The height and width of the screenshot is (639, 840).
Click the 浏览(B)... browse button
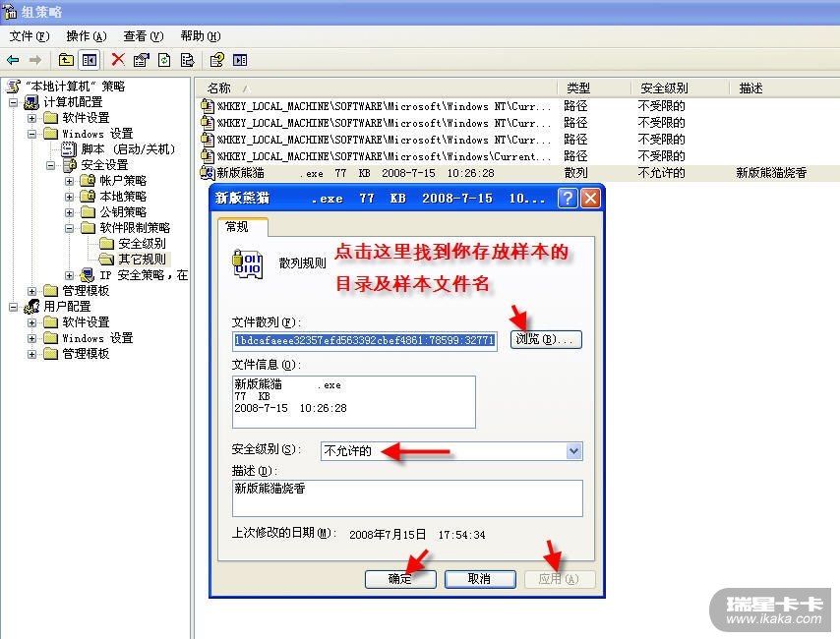click(545, 339)
